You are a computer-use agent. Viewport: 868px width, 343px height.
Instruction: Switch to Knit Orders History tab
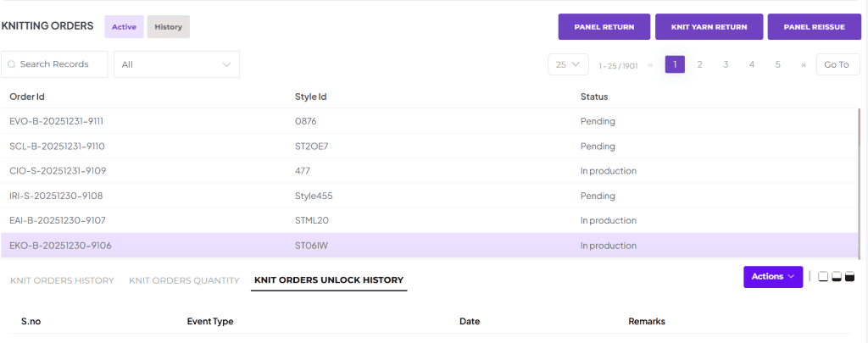point(62,280)
